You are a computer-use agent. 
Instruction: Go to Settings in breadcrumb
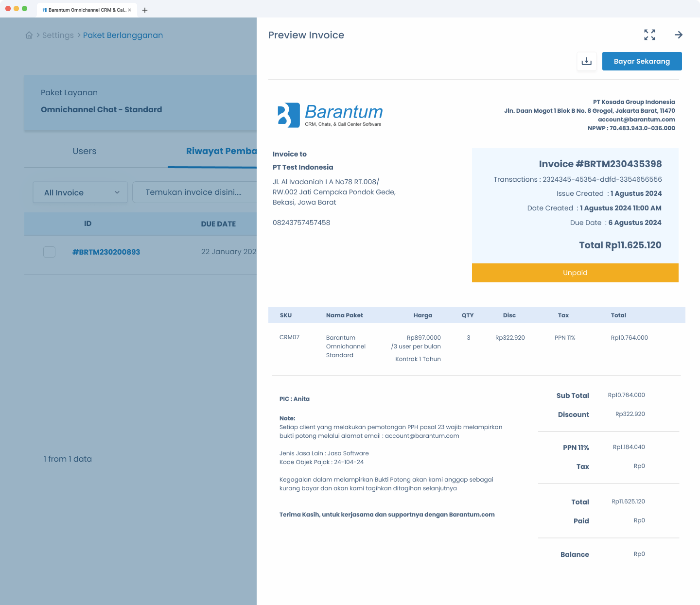58,35
